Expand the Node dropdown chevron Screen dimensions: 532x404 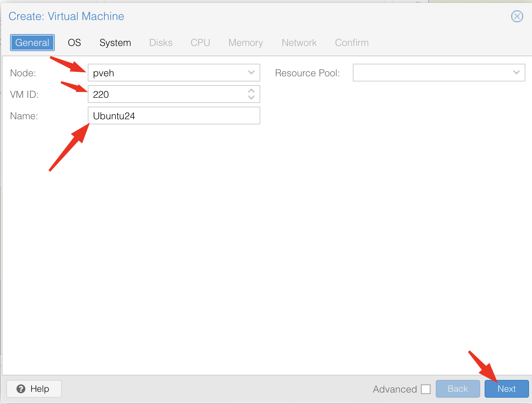click(x=251, y=73)
